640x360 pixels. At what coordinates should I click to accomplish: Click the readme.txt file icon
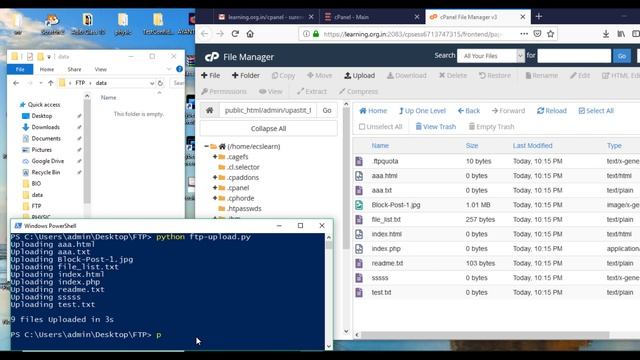(x=359, y=263)
